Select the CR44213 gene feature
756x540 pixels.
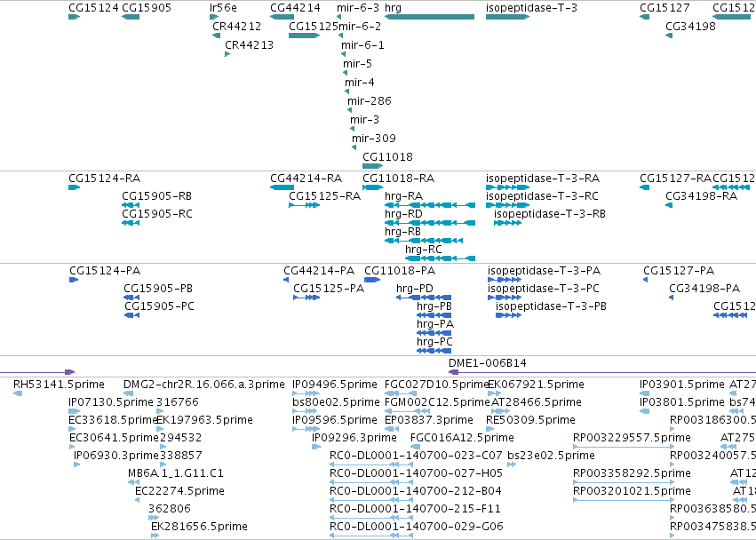(227, 54)
